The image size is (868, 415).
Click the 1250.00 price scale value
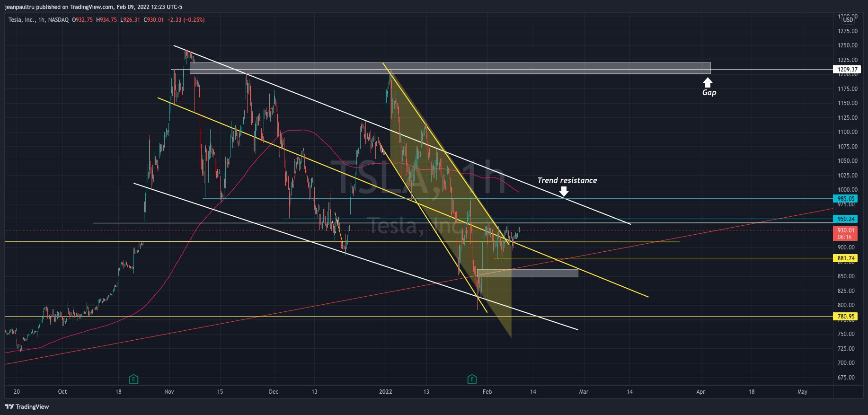[848, 45]
